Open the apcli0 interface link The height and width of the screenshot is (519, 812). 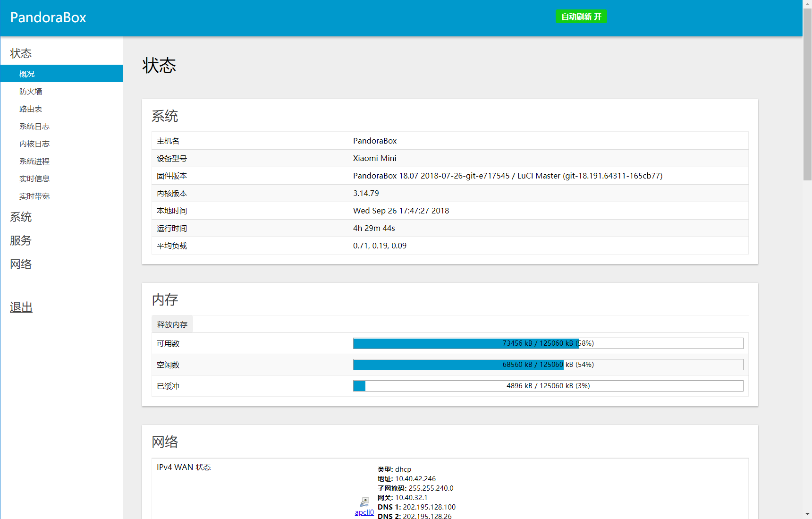(x=364, y=512)
